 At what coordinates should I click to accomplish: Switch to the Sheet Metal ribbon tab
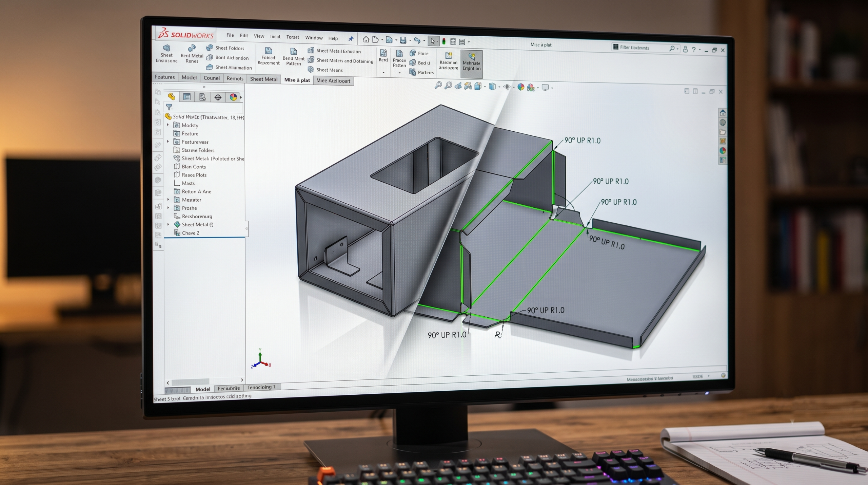click(263, 79)
